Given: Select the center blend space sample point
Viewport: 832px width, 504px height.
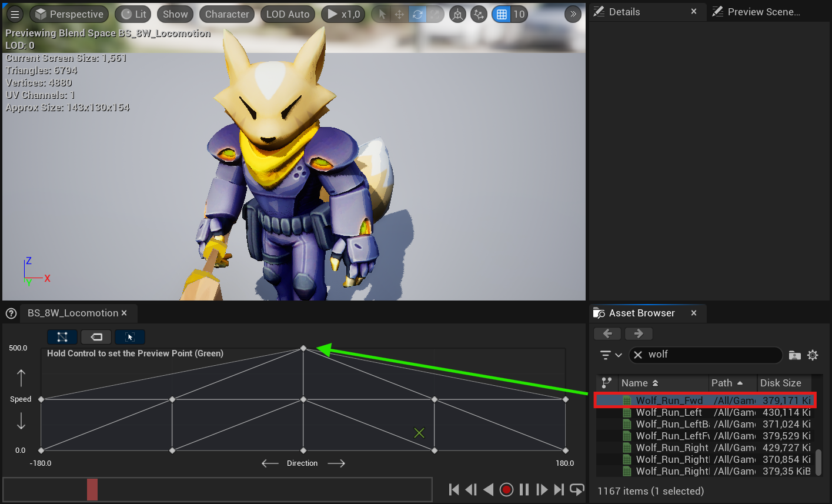Looking at the screenshot, I should 303,399.
